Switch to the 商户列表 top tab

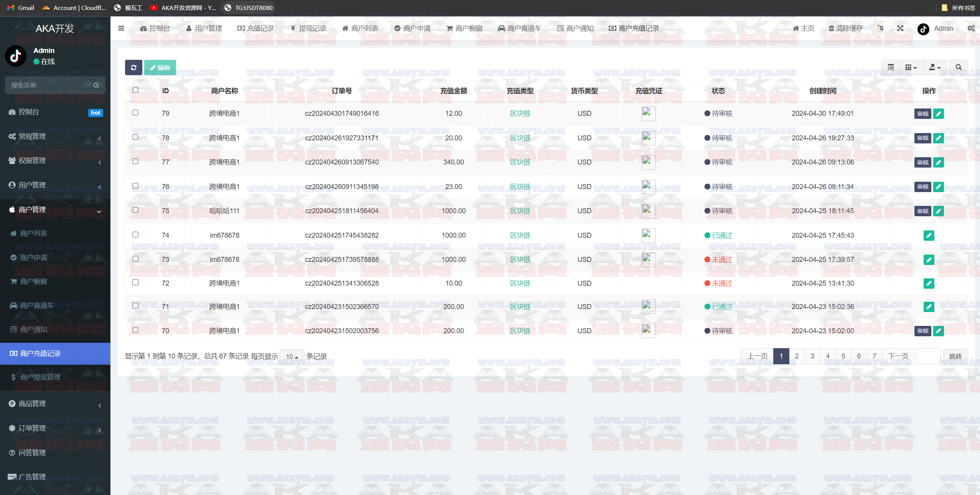point(360,28)
